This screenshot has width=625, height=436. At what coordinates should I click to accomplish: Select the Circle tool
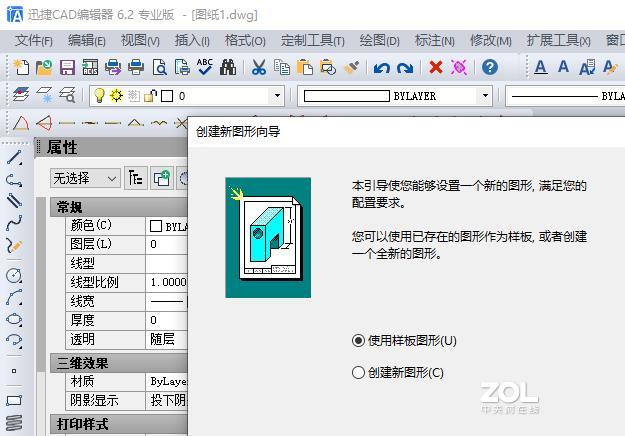[14, 275]
